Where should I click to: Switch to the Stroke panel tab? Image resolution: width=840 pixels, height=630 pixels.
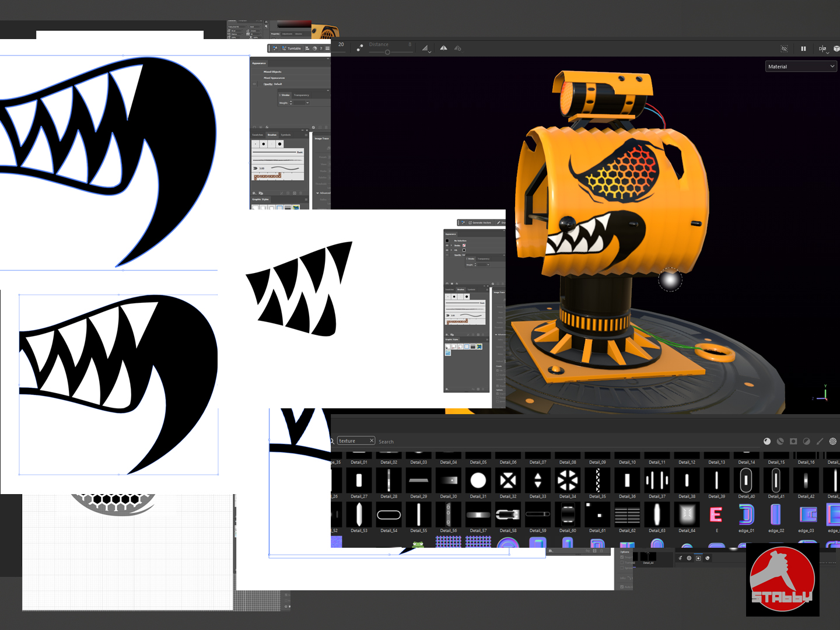click(x=285, y=95)
